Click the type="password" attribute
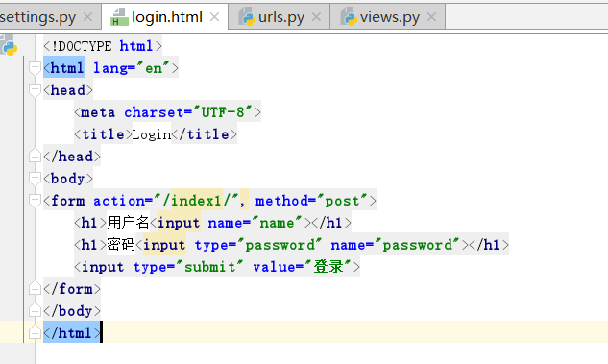608x364 pixels. 258,245
